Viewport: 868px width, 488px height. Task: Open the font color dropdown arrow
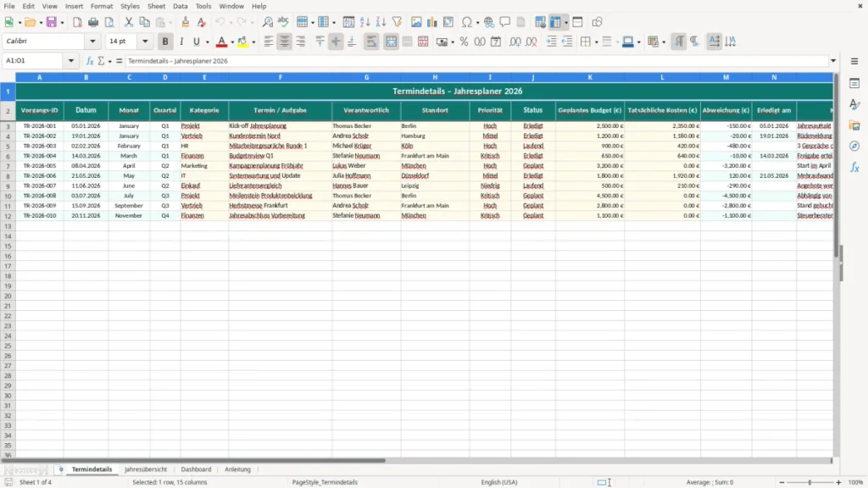pos(232,42)
